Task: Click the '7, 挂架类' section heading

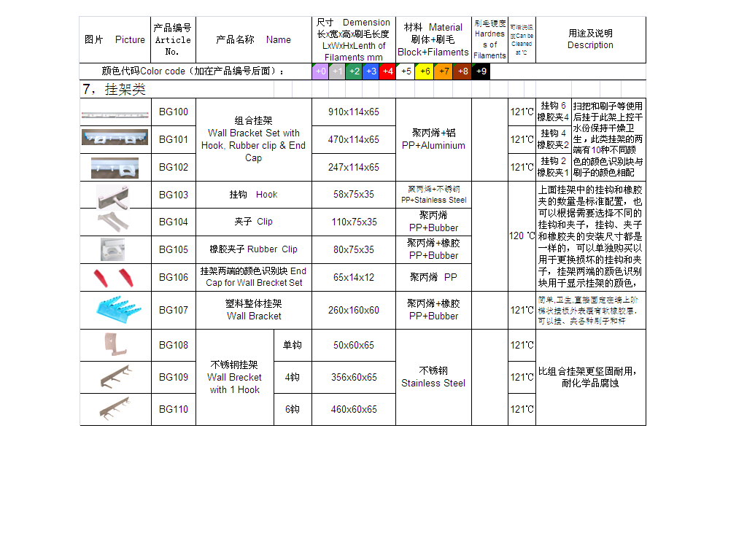Action: (115, 89)
